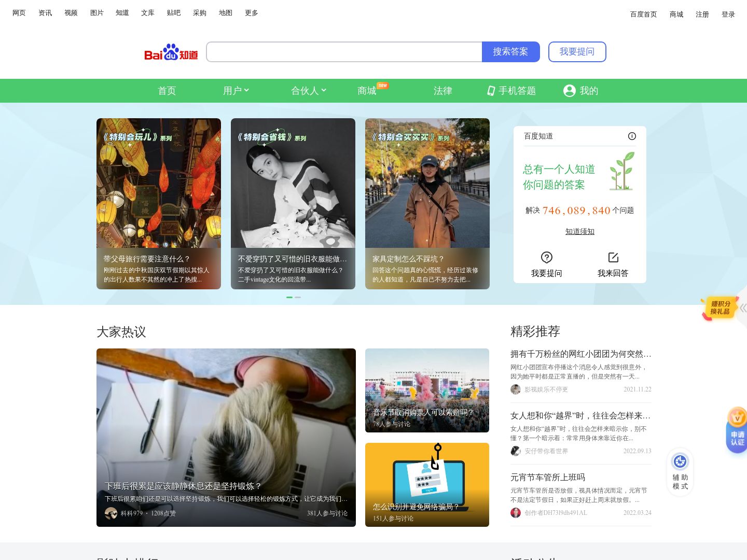Click 知道 in the top navigation

pos(122,13)
